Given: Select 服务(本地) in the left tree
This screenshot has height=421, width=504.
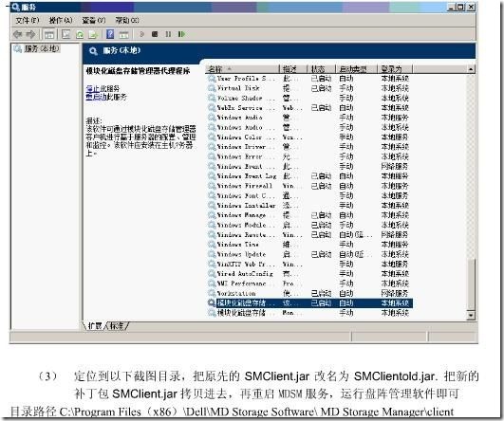Looking at the screenshot, I should [x=37, y=48].
